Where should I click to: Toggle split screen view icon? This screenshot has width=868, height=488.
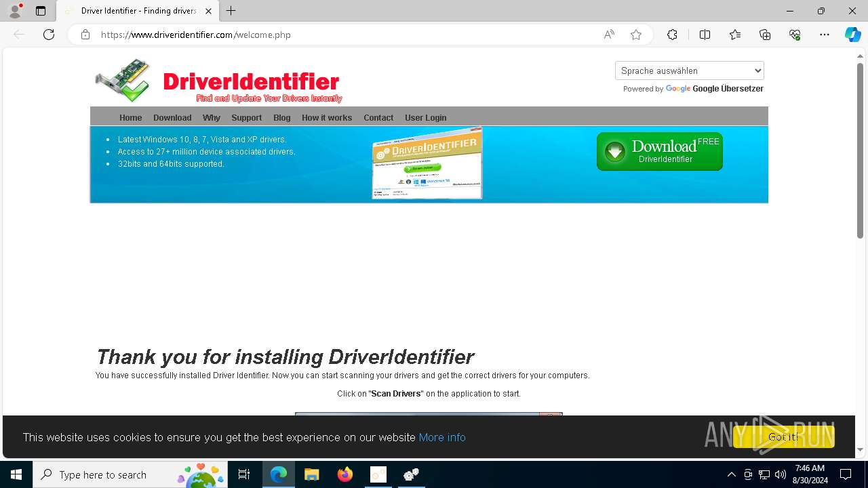(x=705, y=35)
